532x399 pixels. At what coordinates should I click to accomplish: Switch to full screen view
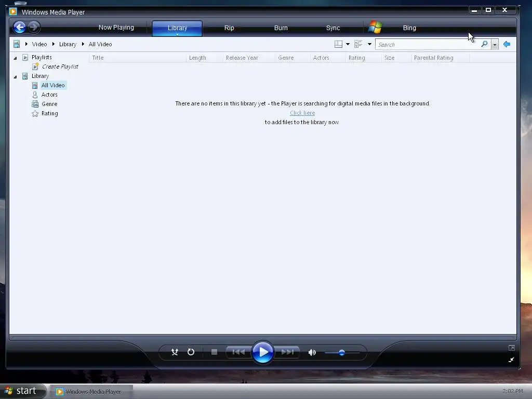[x=512, y=348]
